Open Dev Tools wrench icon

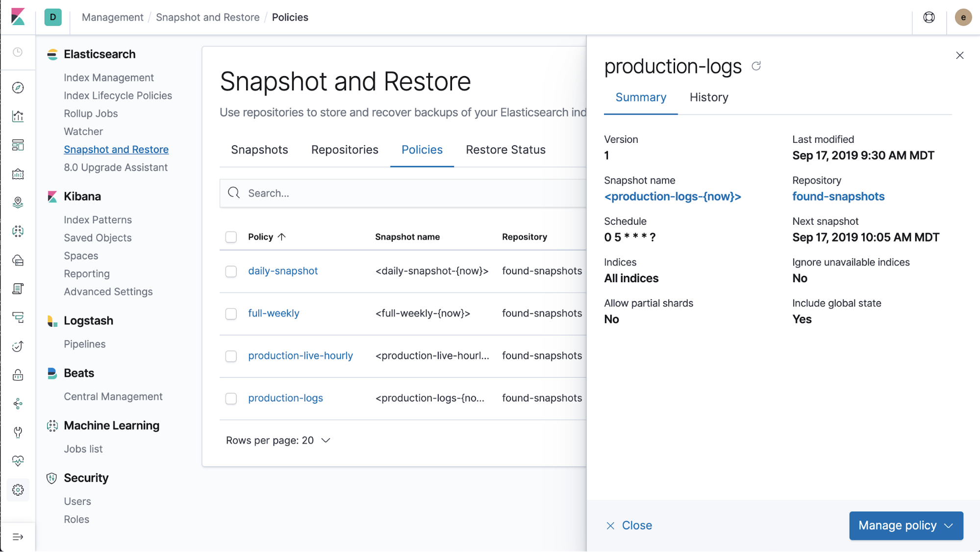pos(18,432)
